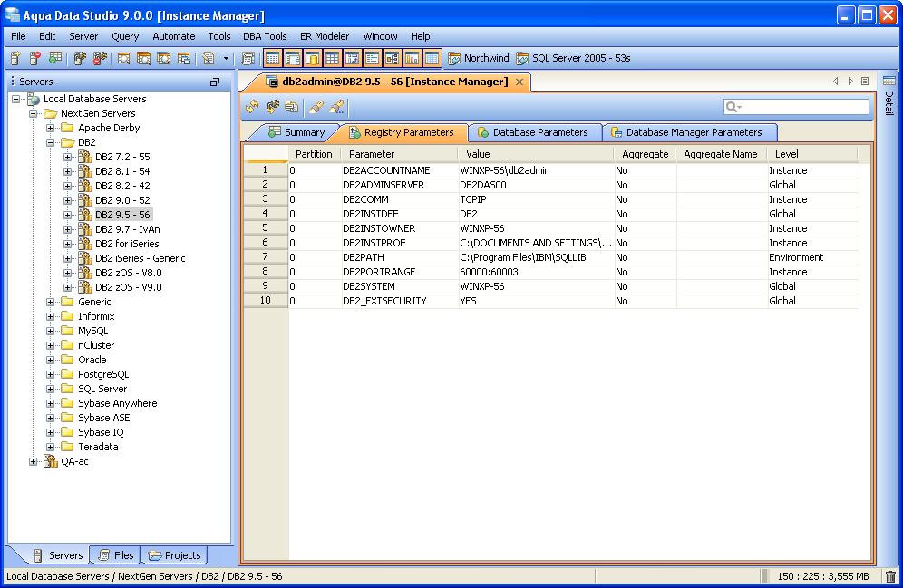Switch to the Summary tab
The image size is (903, 588).
click(296, 132)
